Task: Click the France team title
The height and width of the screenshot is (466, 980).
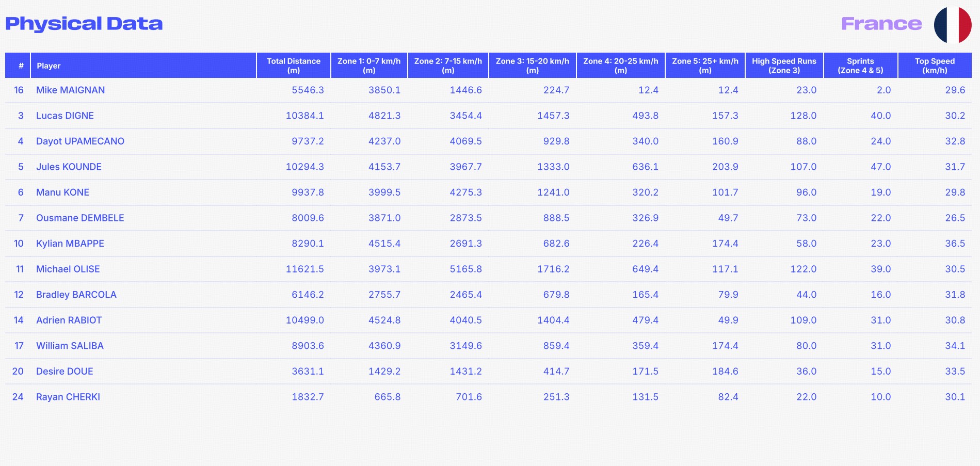Action: pyautogui.click(x=881, y=24)
